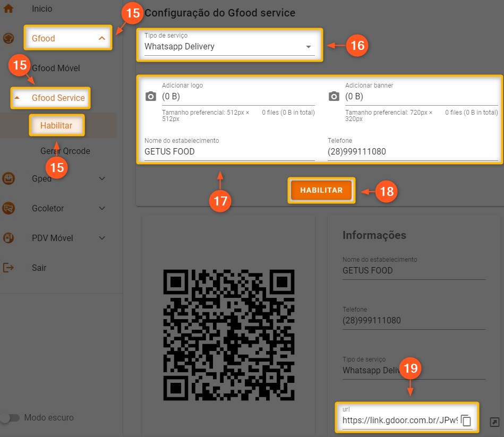Select the Gfood Móvel menu item
The image size is (504, 437).
point(56,68)
